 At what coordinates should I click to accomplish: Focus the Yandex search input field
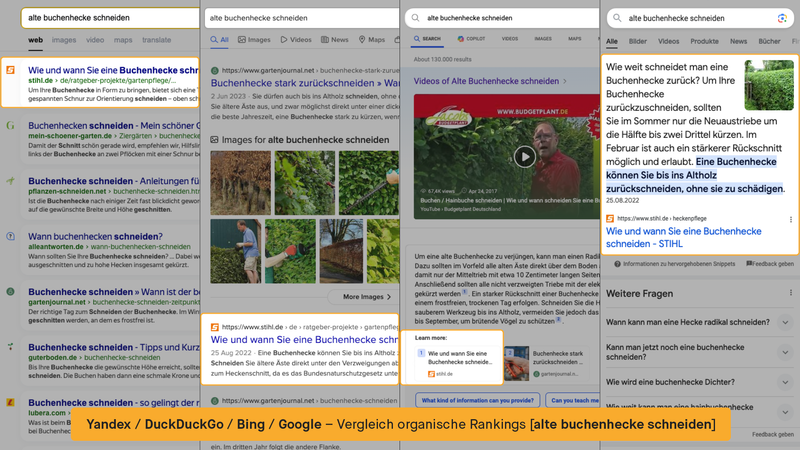pyautogui.click(x=111, y=18)
